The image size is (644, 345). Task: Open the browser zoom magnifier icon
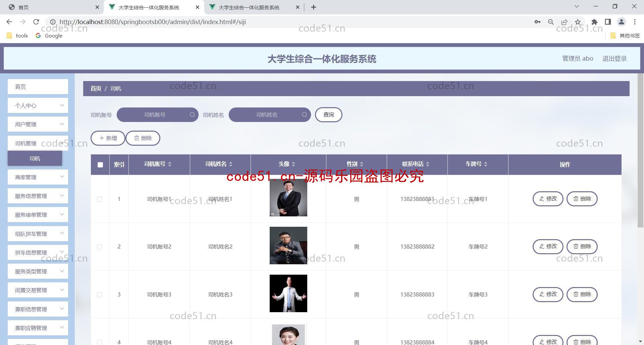551,22
